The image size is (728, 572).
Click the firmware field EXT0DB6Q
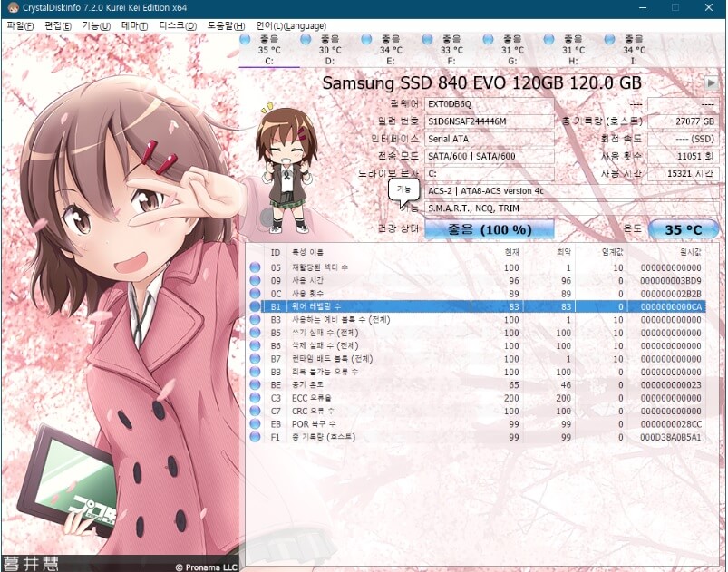pos(490,104)
